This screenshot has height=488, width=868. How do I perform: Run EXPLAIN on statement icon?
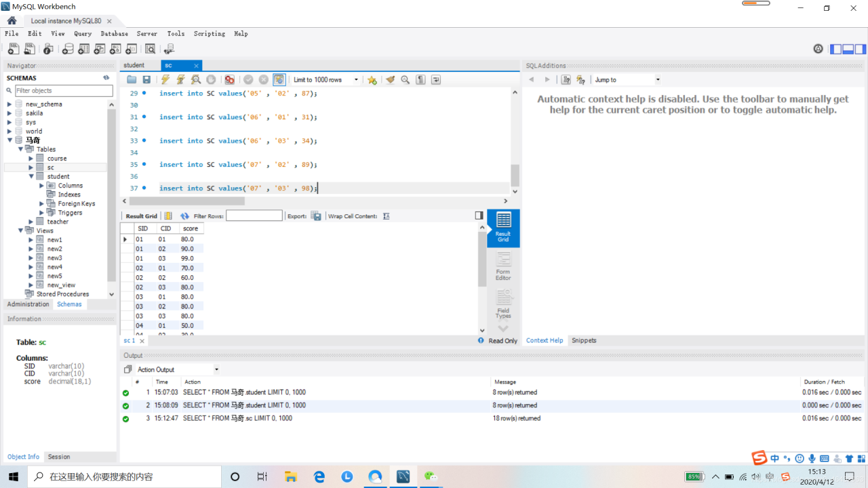196,79
